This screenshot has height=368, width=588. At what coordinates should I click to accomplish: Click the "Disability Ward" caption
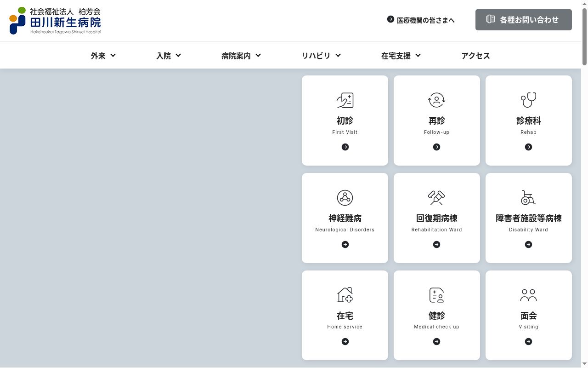pyautogui.click(x=529, y=230)
